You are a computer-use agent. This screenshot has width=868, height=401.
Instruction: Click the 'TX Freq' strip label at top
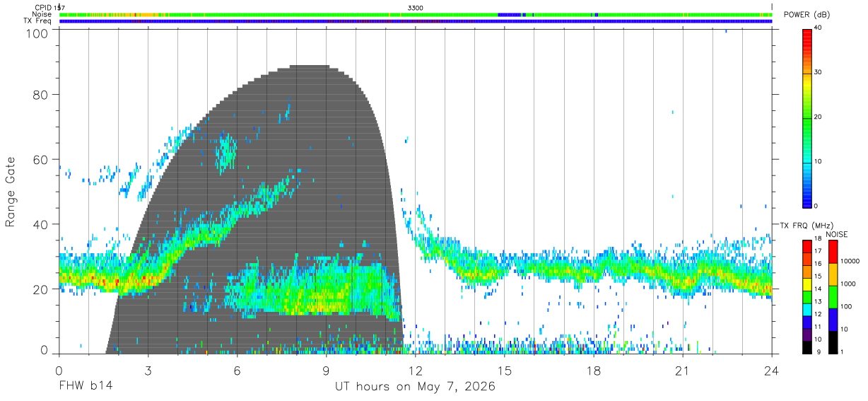click(x=37, y=21)
